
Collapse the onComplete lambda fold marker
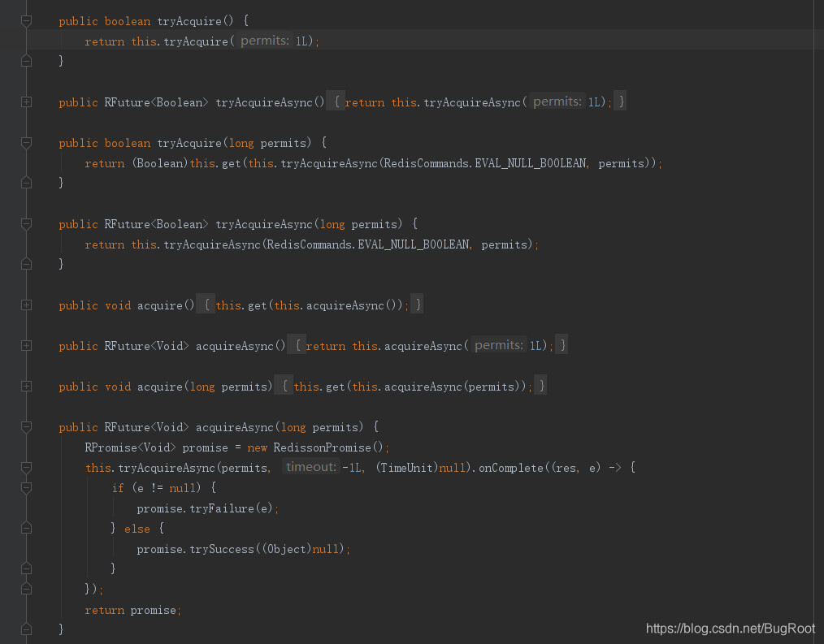(x=26, y=468)
